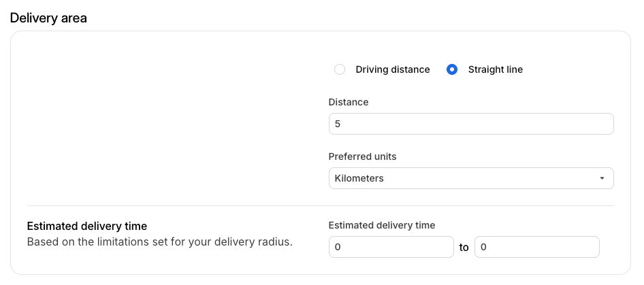Click the Straight line label text
Image resolution: width=644 pixels, height=285 pixels.
click(x=496, y=69)
